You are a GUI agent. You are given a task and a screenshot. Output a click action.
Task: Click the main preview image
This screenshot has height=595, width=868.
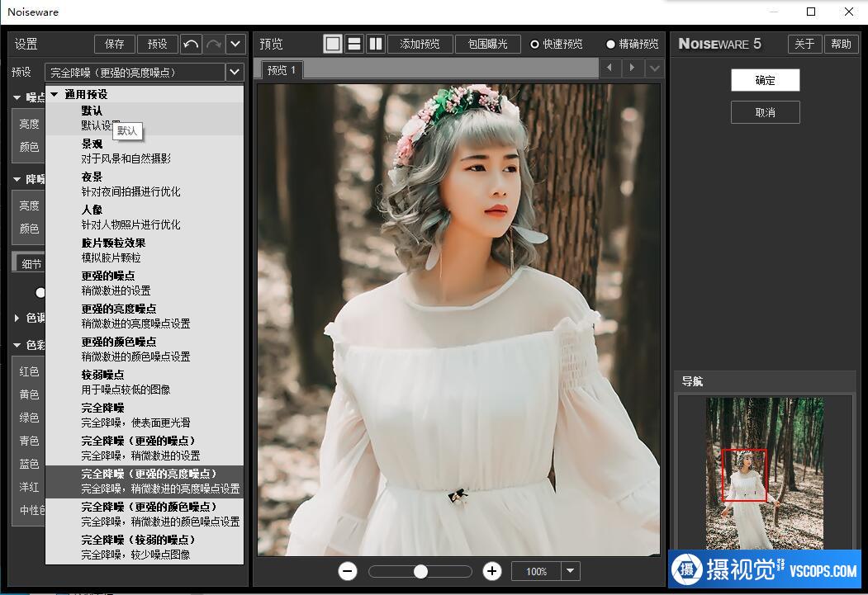[x=458, y=319]
